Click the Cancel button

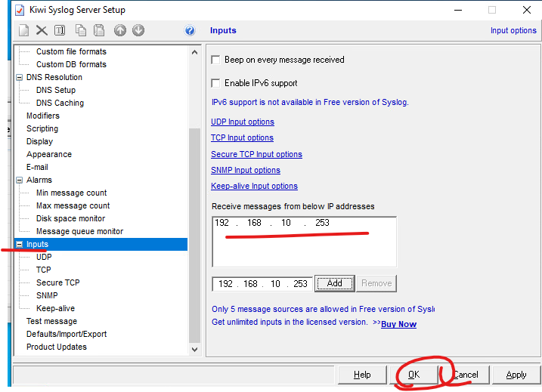[x=465, y=375]
